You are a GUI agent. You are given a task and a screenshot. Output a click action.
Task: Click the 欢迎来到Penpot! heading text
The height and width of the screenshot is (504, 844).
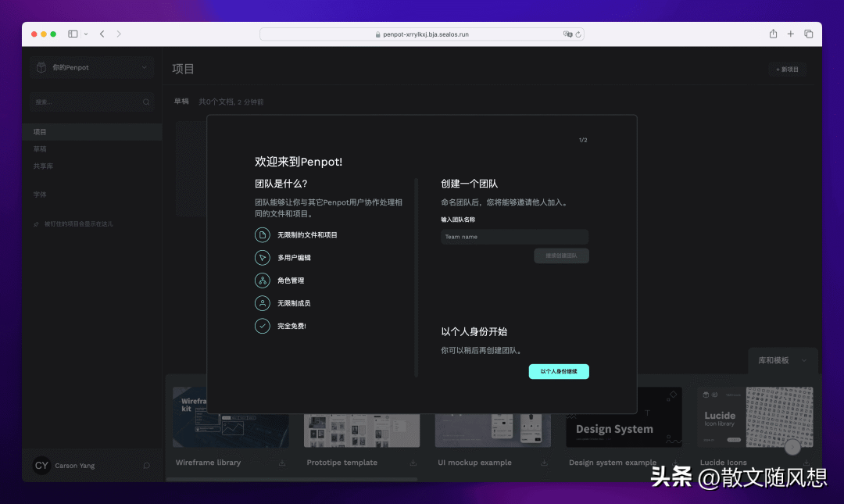click(299, 162)
